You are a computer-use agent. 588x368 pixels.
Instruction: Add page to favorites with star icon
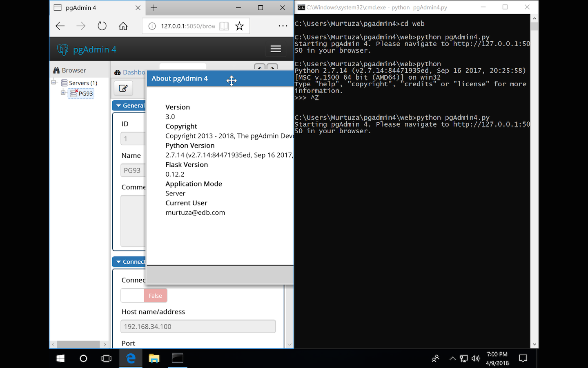[239, 26]
